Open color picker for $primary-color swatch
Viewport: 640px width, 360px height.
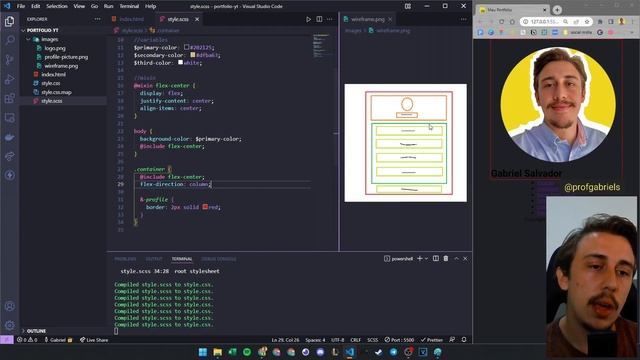(x=187, y=47)
